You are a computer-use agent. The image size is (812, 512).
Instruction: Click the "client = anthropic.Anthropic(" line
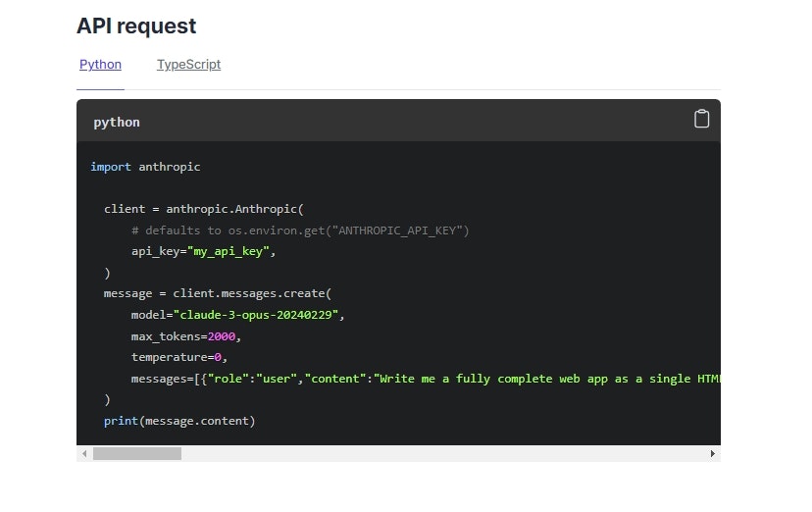click(x=204, y=209)
